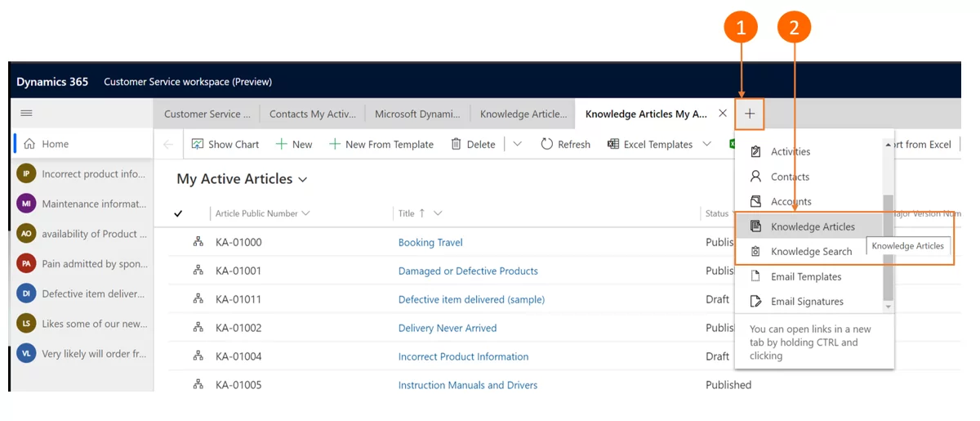The height and width of the screenshot is (421, 980).
Task: Select the active Knowledge Articles My A... tab
Action: click(646, 114)
